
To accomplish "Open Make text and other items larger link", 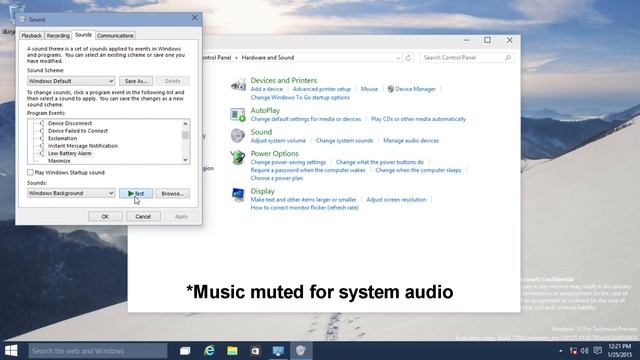I will [x=303, y=200].
